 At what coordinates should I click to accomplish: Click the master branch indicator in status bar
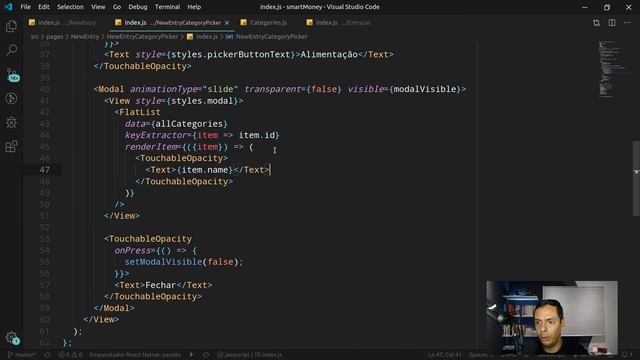point(22,355)
